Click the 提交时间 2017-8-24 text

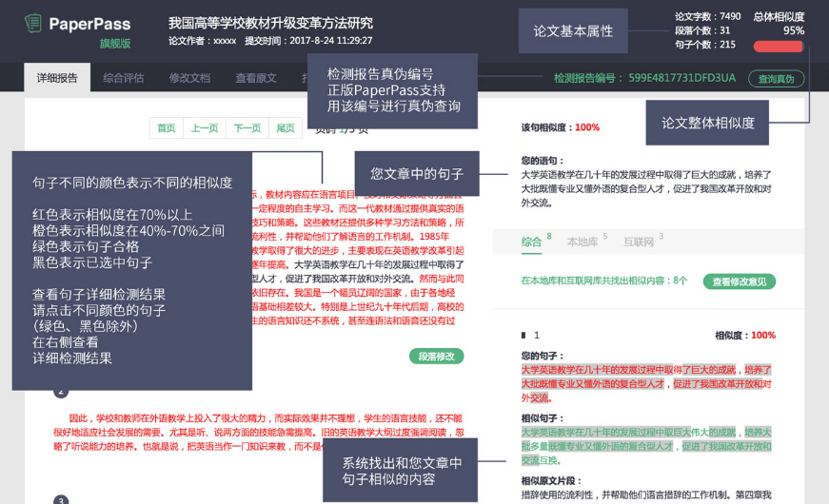coord(308,41)
